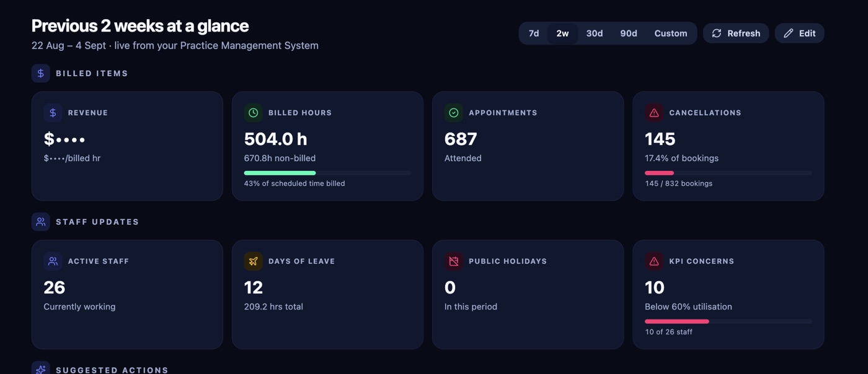Click the Below 60% utilisation text
Screen dimensions: 868x374
pos(688,307)
